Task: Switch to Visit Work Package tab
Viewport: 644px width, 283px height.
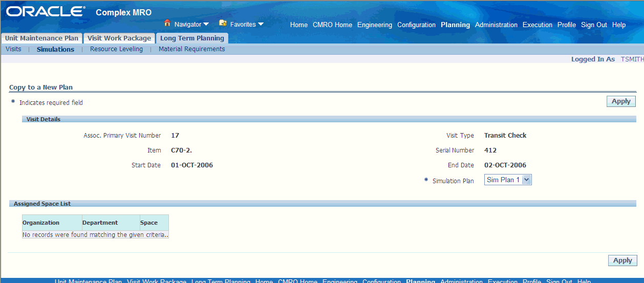Action: (119, 38)
